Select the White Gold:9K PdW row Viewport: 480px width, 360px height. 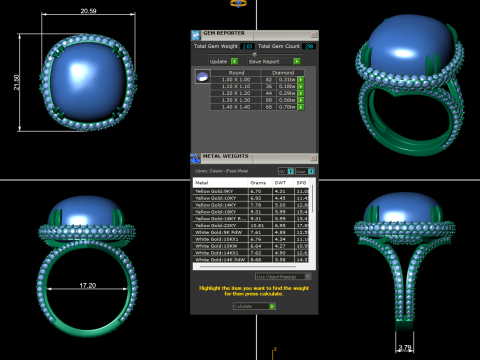pyautogui.click(x=251, y=232)
